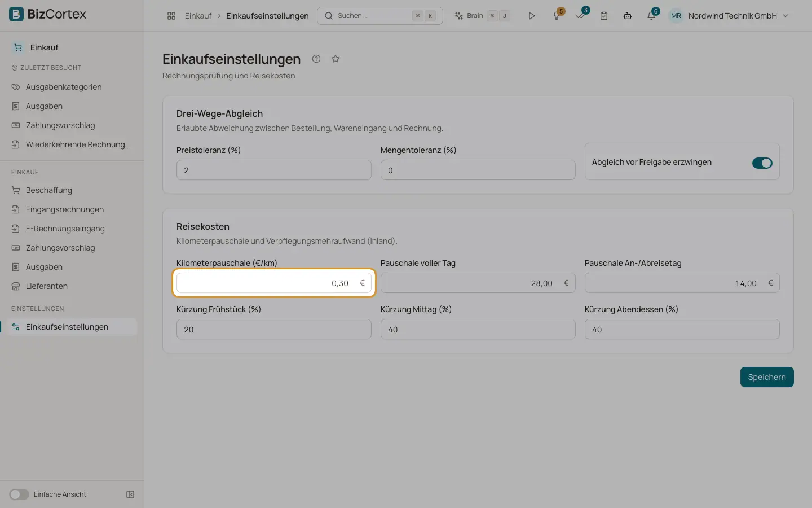Click the Reisekosten section heading

203,226
